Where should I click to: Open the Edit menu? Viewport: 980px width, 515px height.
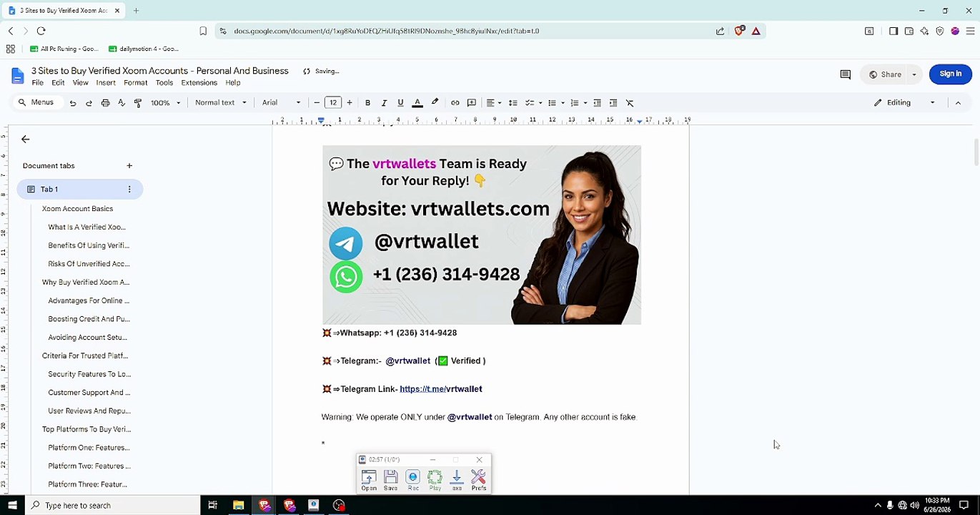pos(58,83)
